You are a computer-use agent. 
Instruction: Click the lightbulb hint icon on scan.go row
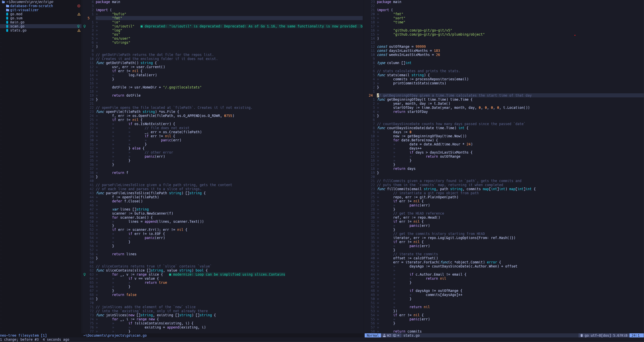coord(78,26)
